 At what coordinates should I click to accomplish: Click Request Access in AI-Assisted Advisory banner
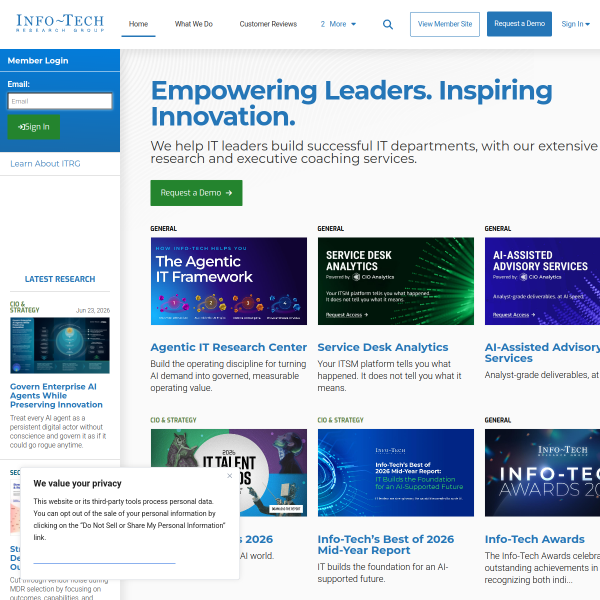click(514, 315)
